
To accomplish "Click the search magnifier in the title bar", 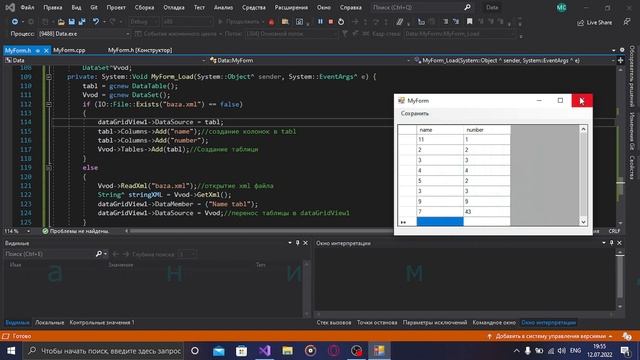I will click(467, 7).
